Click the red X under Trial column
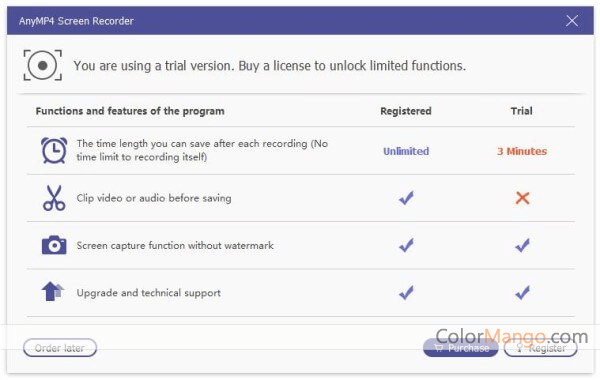Image resolution: width=600 pixels, height=380 pixels. [522, 198]
